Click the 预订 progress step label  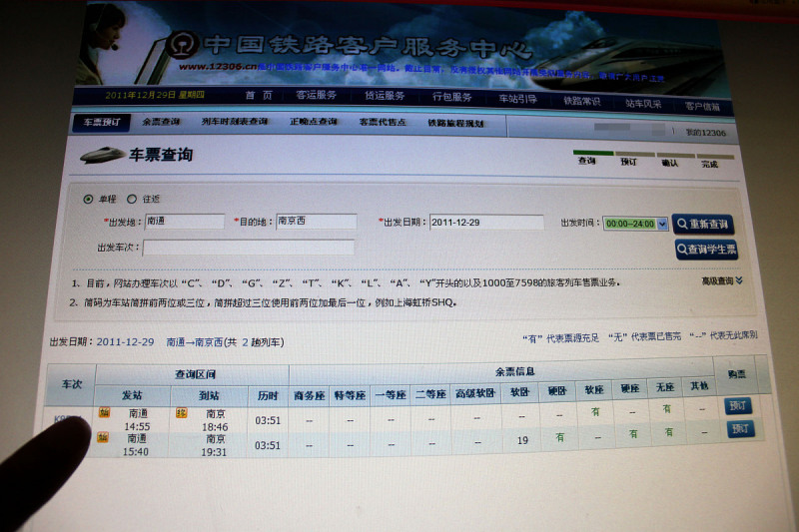[628, 162]
